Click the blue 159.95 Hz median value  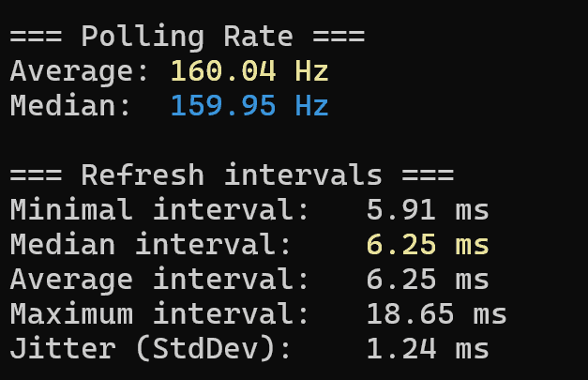click(249, 106)
